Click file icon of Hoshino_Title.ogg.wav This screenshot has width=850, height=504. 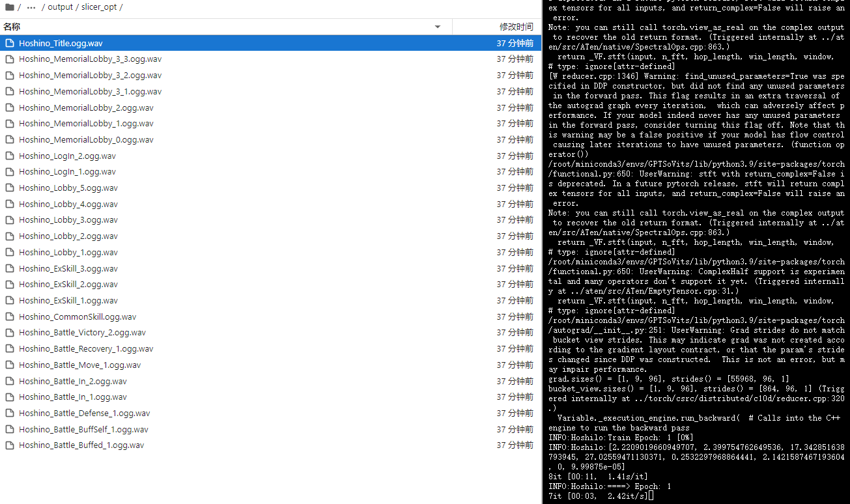pyautogui.click(x=10, y=44)
